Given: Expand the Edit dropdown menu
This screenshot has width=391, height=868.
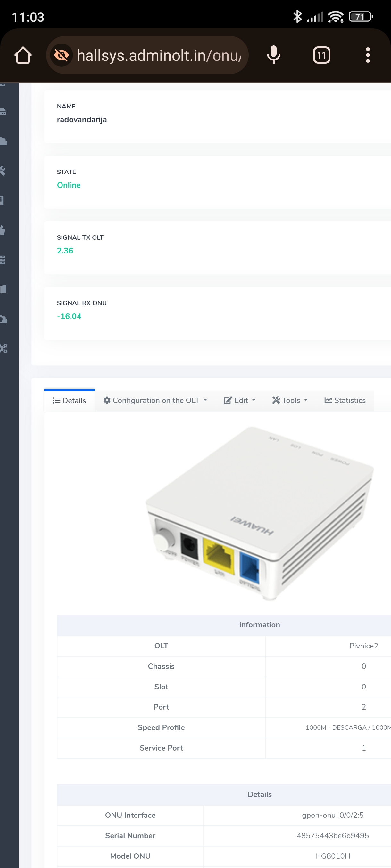Looking at the screenshot, I should 239,400.
